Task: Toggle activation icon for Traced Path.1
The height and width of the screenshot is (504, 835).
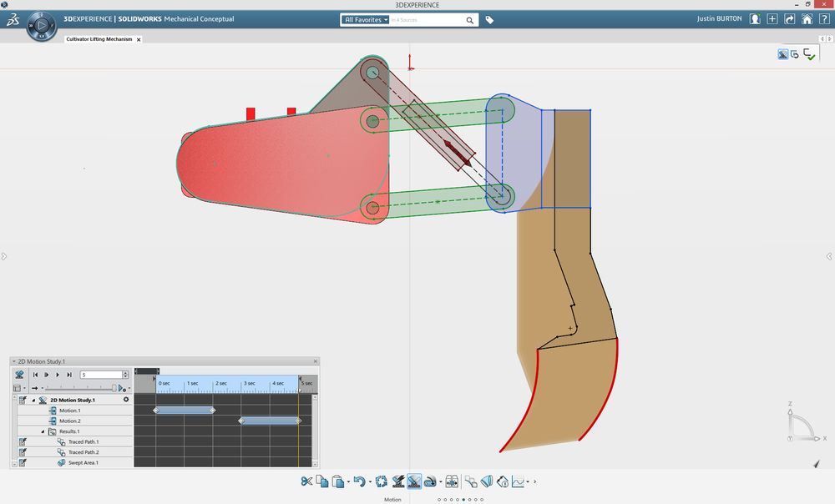Action: tap(23, 441)
